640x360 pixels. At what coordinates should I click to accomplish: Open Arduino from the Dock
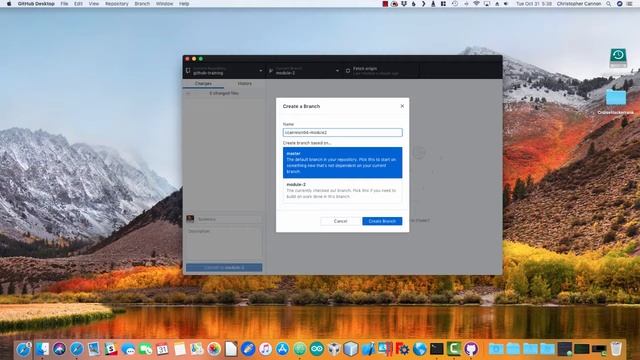tap(317, 349)
